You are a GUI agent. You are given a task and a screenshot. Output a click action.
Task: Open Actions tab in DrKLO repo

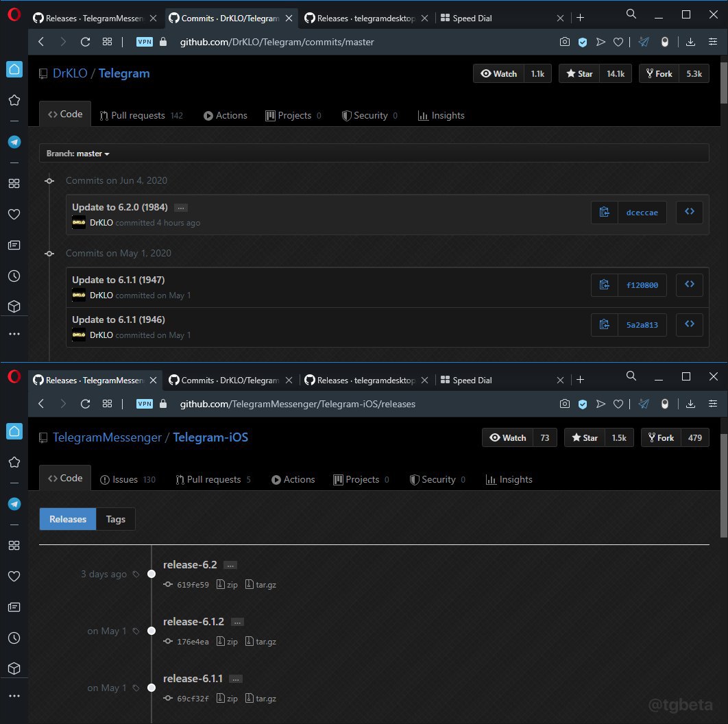225,116
